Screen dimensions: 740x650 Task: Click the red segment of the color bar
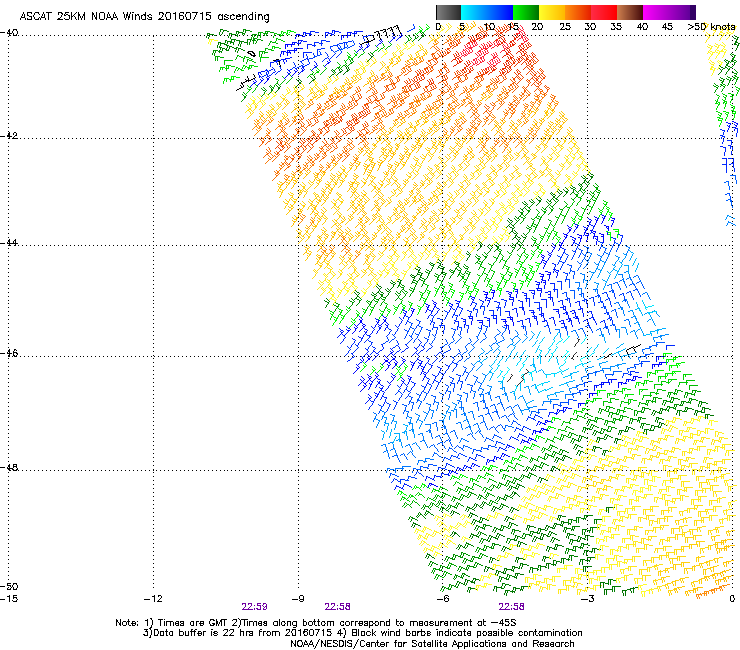click(x=604, y=12)
